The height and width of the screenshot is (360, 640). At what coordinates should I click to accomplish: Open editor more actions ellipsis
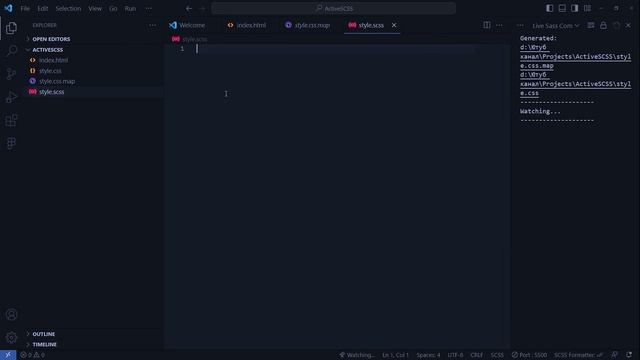pos(499,25)
